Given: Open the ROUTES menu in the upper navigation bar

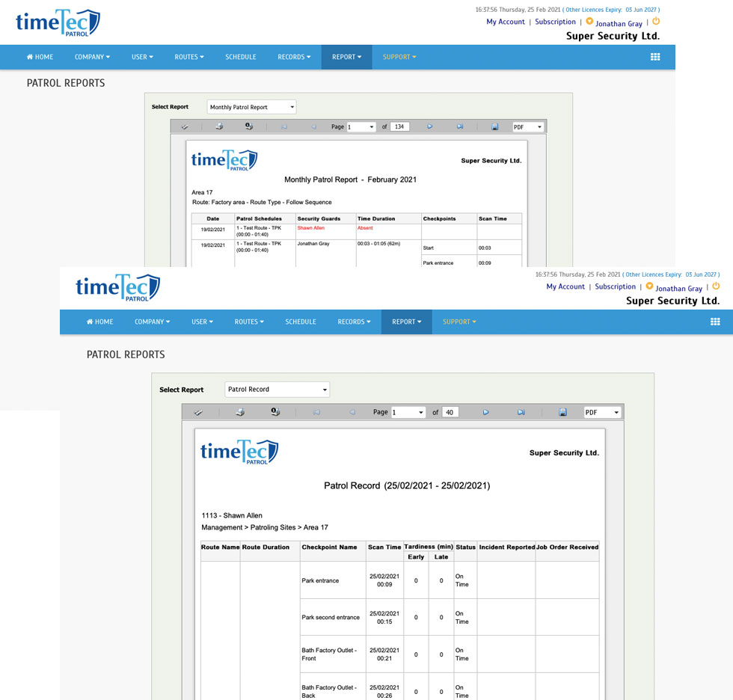Looking at the screenshot, I should pyautogui.click(x=188, y=57).
